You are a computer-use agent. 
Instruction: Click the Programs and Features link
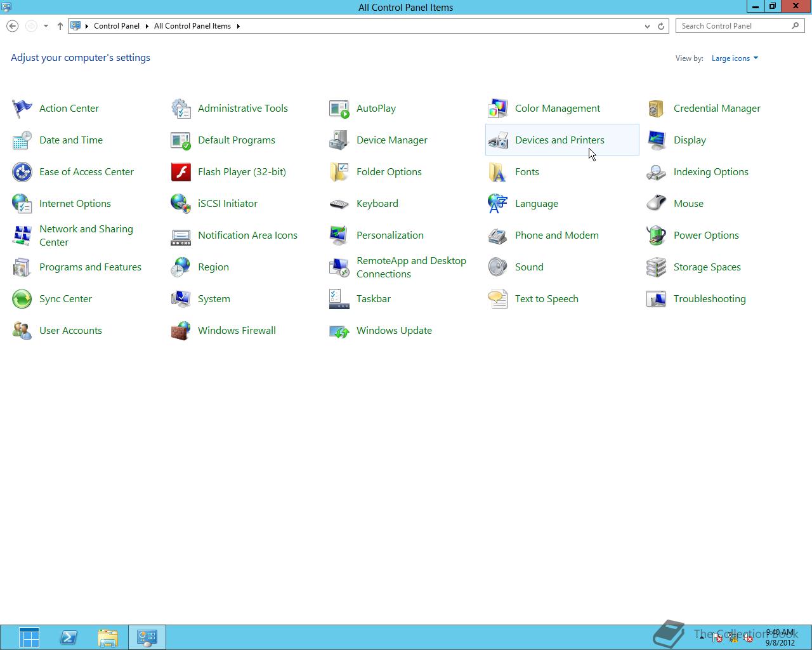pos(90,267)
